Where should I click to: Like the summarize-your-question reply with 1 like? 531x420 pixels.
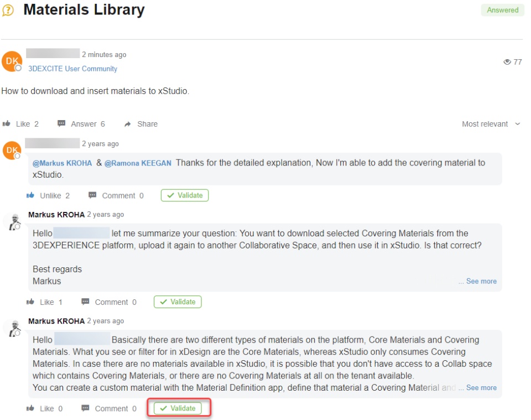tap(30, 302)
